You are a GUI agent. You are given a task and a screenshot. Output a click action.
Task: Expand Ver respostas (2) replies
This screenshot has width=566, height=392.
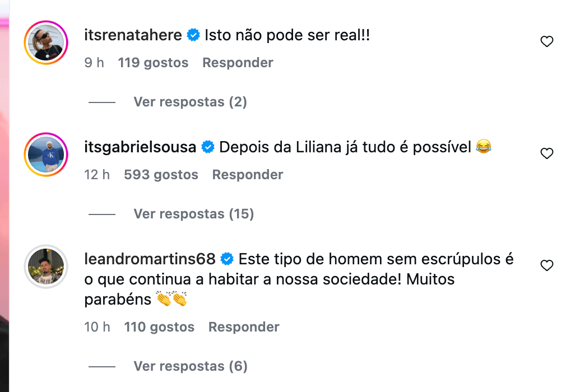190,102
